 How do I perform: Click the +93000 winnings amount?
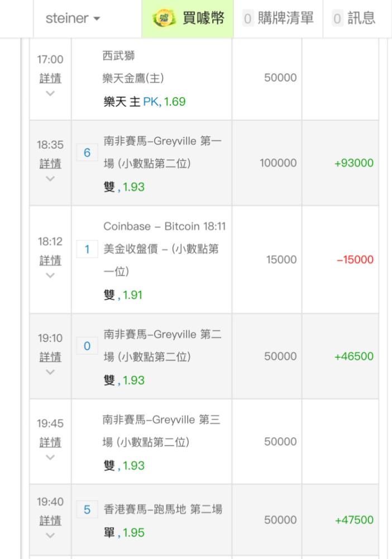point(354,164)
